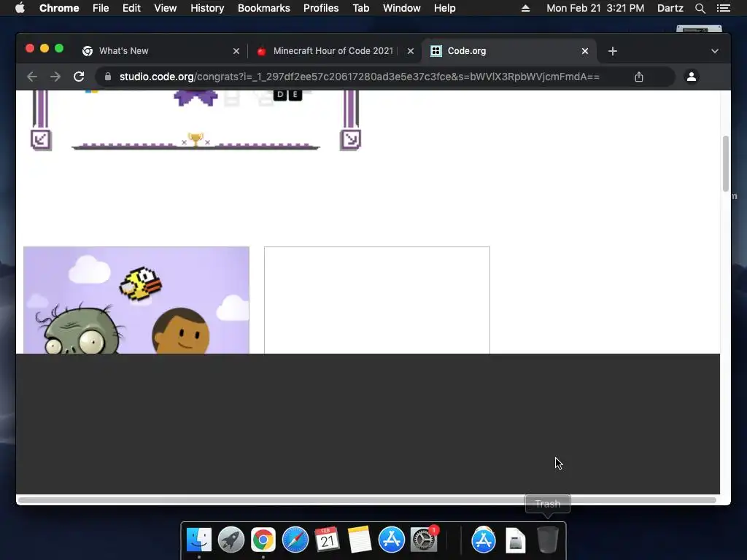Open the Applications folder stack in Dock
The width and height of the screenshot is (747, 560).
[484, 540]
